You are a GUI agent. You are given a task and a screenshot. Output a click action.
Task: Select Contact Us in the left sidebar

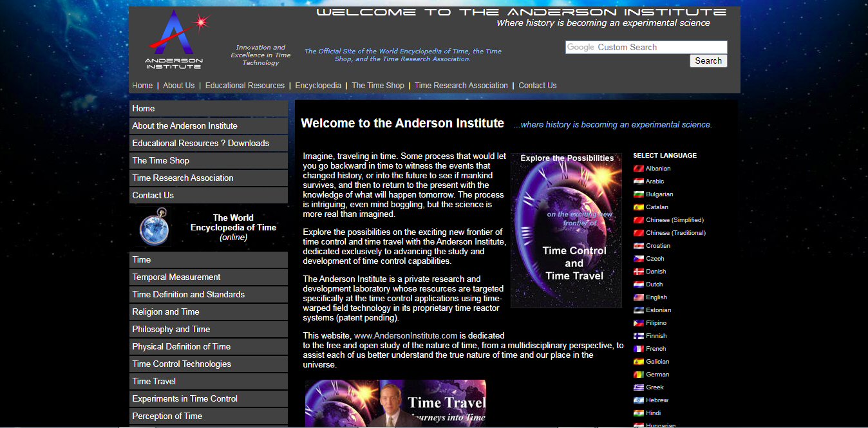(x=209, y=196)
